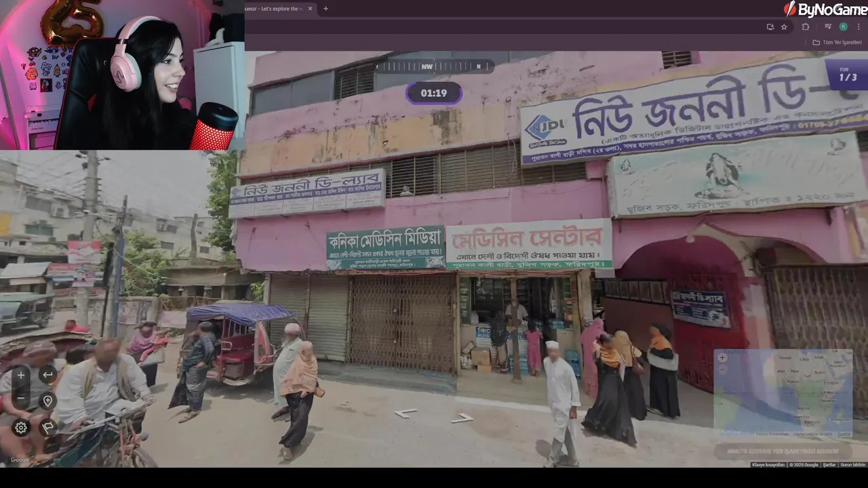
Task: Zoom out the street view panorama
Action: 21,397
